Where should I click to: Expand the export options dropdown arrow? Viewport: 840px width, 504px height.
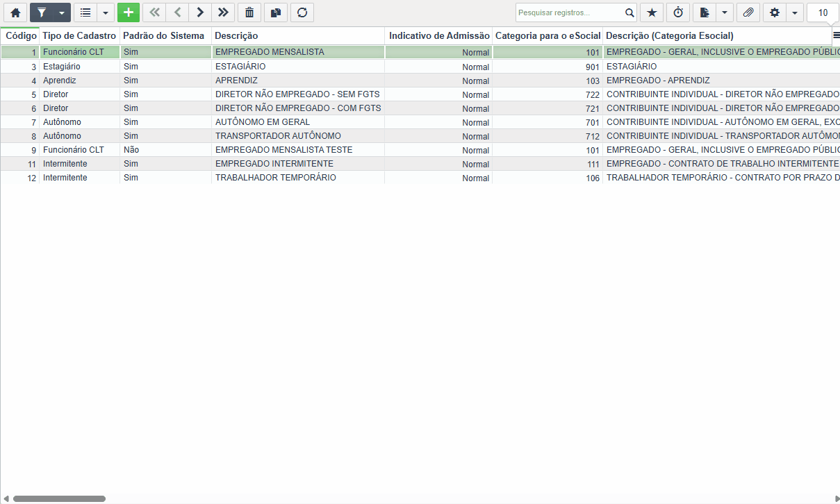[725, 12]
